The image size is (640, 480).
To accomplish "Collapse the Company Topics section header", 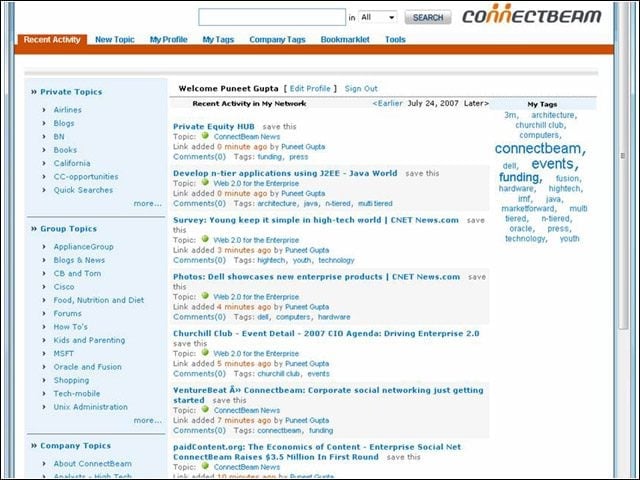I will [x=71, y=446].
